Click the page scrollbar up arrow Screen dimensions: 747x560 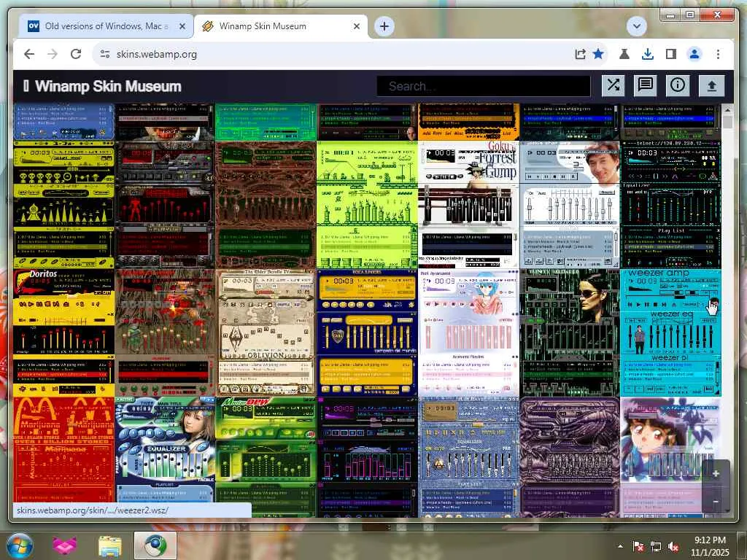pyautogui.click(x=727, y=110)
